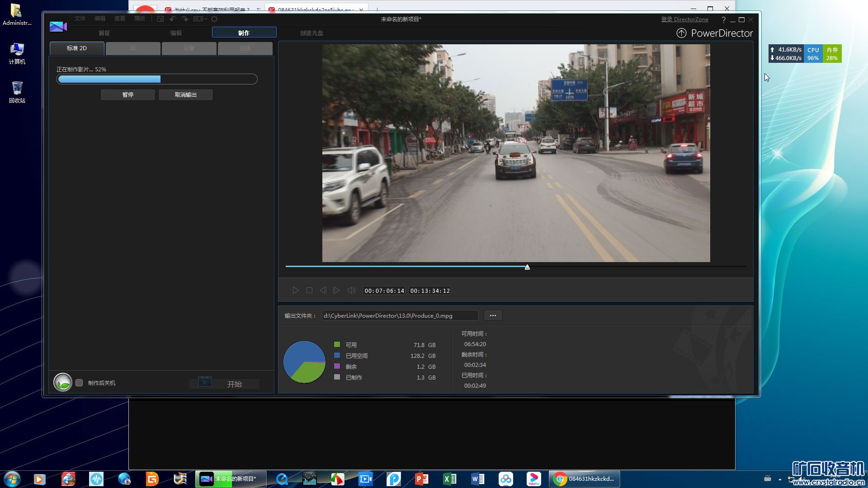Image resolution: width=868 pixels, height=488 pixels.
Task: Click the output file path field
Action: [x=400, y=315]
